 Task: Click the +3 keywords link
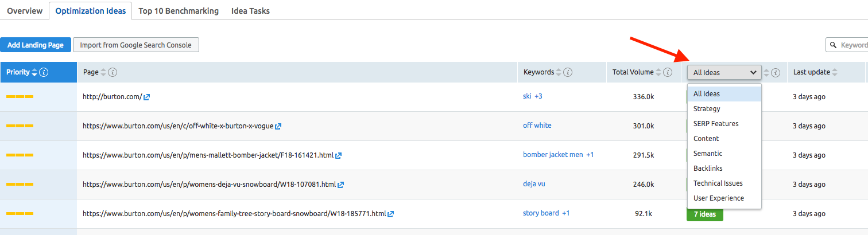pyautogui.click(x=538, y=96)
